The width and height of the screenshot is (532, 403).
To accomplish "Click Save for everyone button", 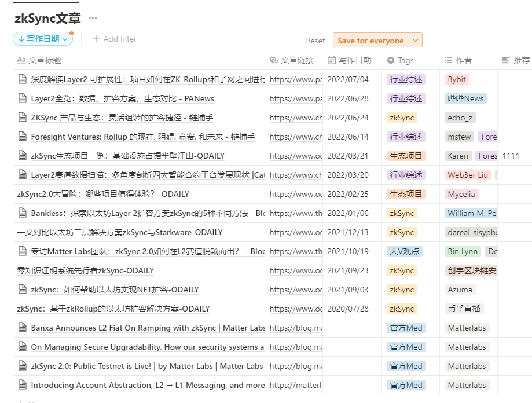I will point(370,41).
